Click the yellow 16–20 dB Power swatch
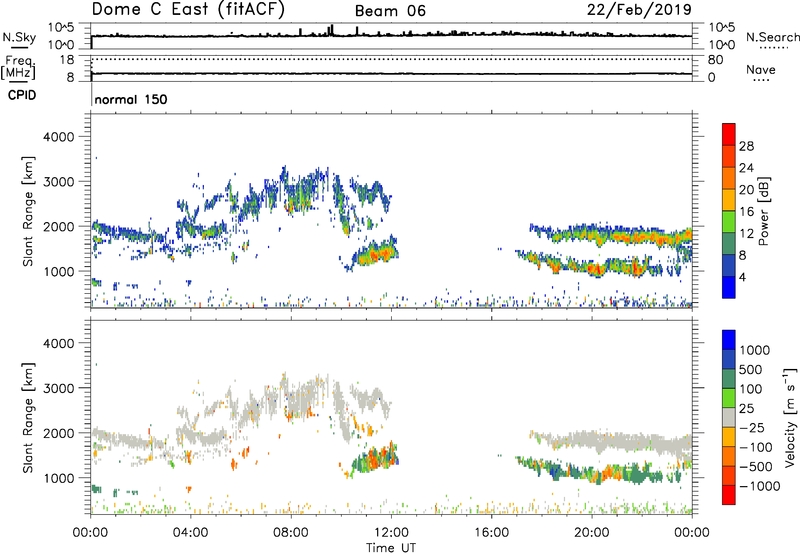Screen dimensions: 800x554 (729, 199)
